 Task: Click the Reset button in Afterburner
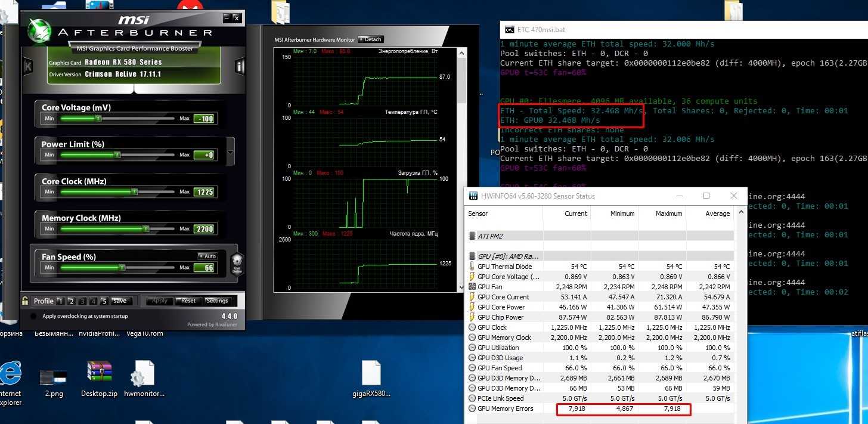coord(188,301)
